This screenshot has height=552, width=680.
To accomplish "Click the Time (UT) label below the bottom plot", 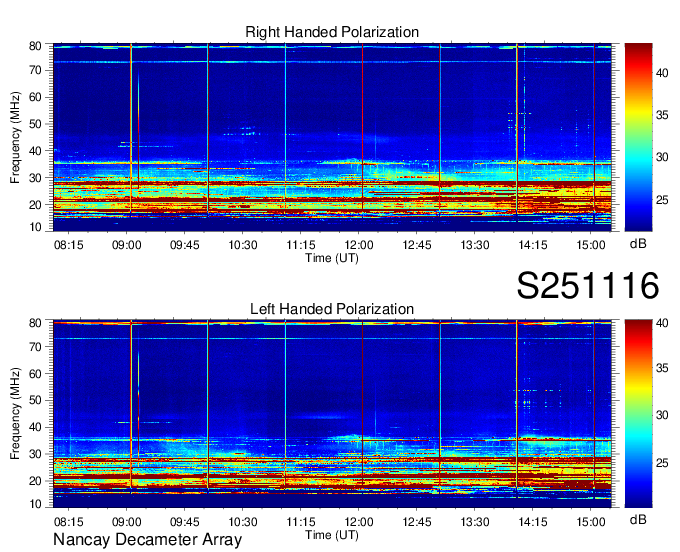I will (x=332, y=534).
